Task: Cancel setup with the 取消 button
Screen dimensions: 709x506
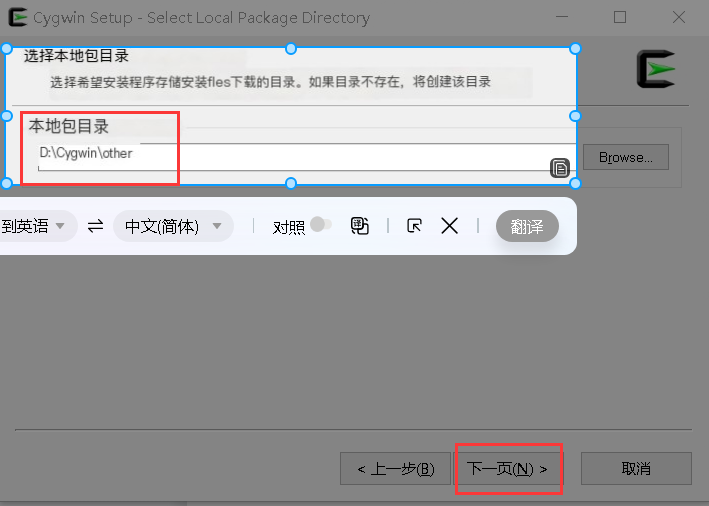Action: click(x=636, y=468)
